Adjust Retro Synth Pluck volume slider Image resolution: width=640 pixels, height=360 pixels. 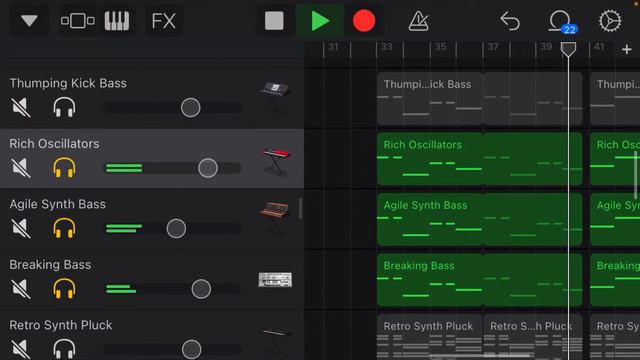point(191,349)
